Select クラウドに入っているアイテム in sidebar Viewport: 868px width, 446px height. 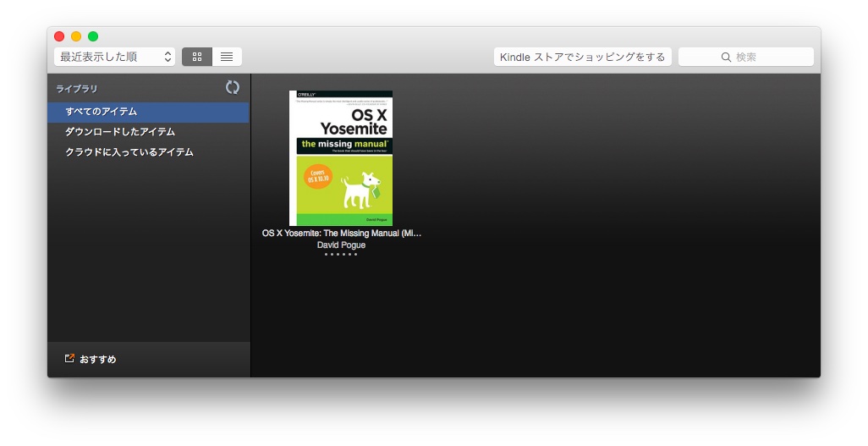coord(148,151)
